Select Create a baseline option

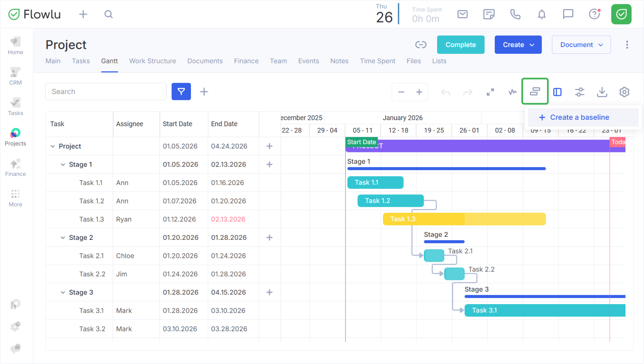(579, 117)
